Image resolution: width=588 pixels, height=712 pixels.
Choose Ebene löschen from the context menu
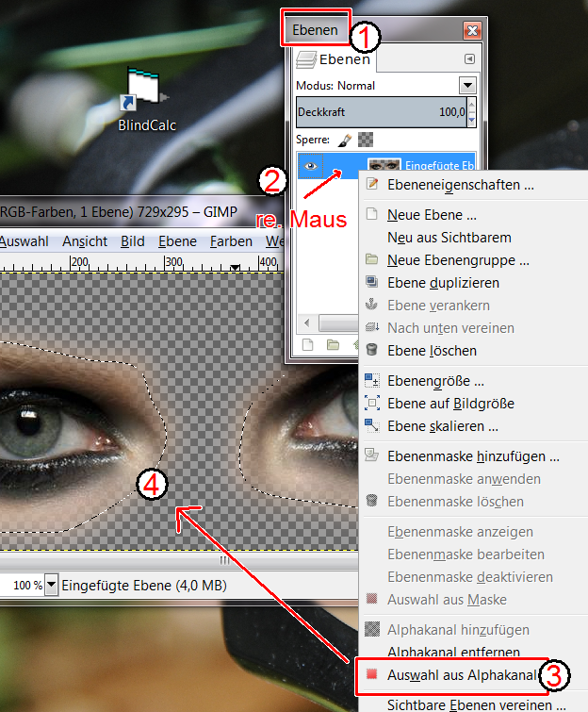point(473,351)
